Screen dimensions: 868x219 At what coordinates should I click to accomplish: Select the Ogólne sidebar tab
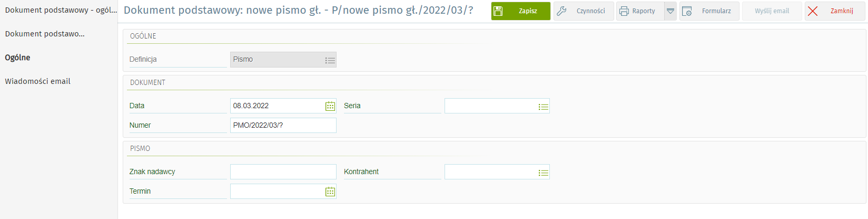(18, 58)
